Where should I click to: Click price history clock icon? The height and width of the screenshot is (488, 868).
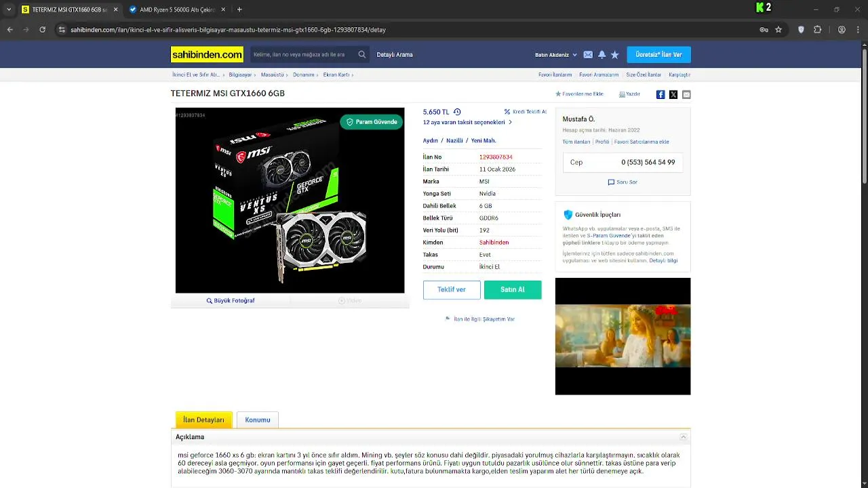tap(457, 112)
